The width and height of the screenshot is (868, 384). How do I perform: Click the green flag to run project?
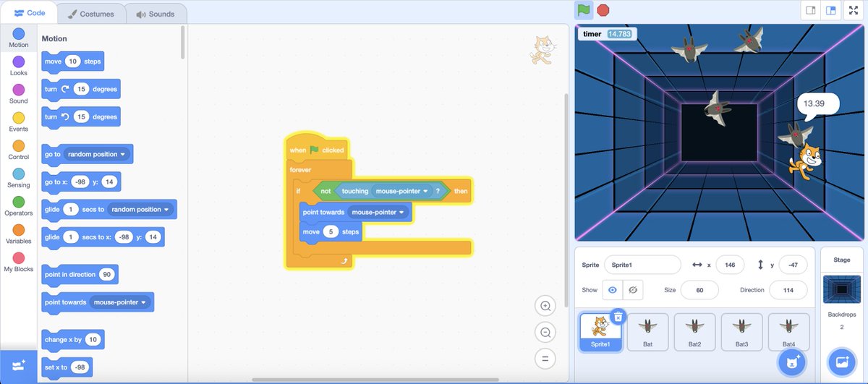pos(584,10)
